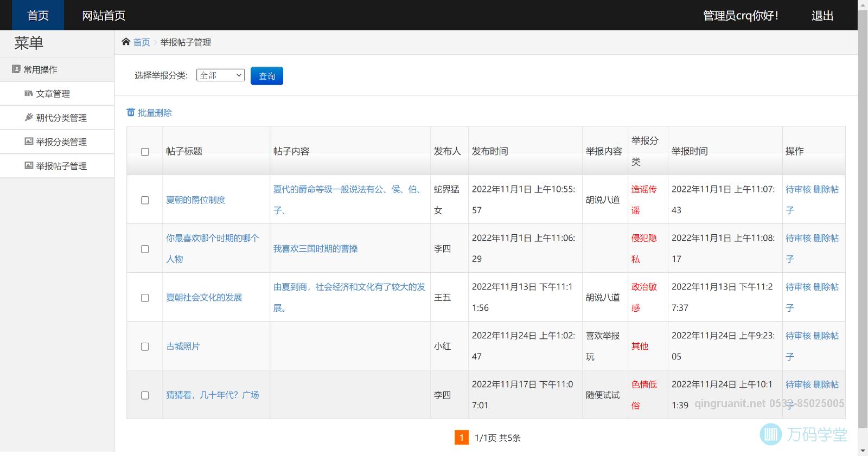Open the 选择举报分类 dropdown
Screen dimensions: 868x456
220,75
